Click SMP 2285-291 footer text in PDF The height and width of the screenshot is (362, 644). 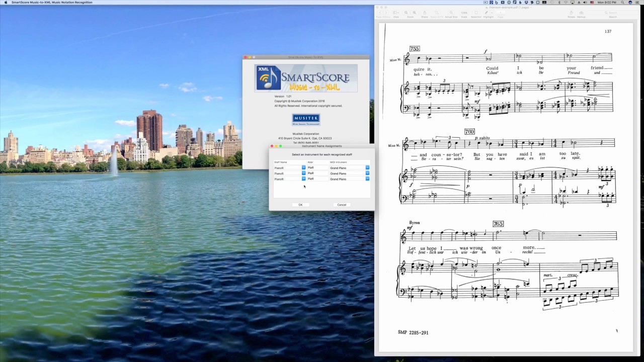pos(413,332)
